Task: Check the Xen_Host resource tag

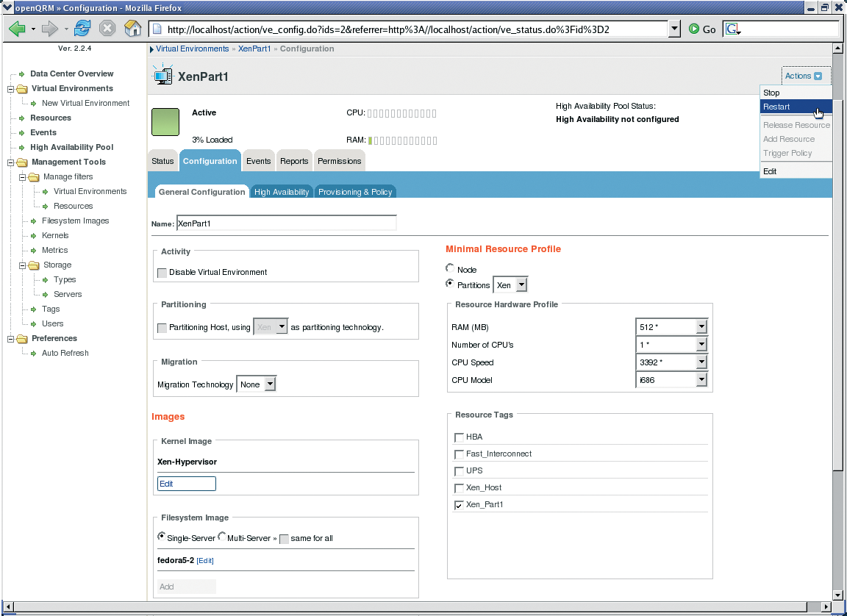Action: coord(459,488)
